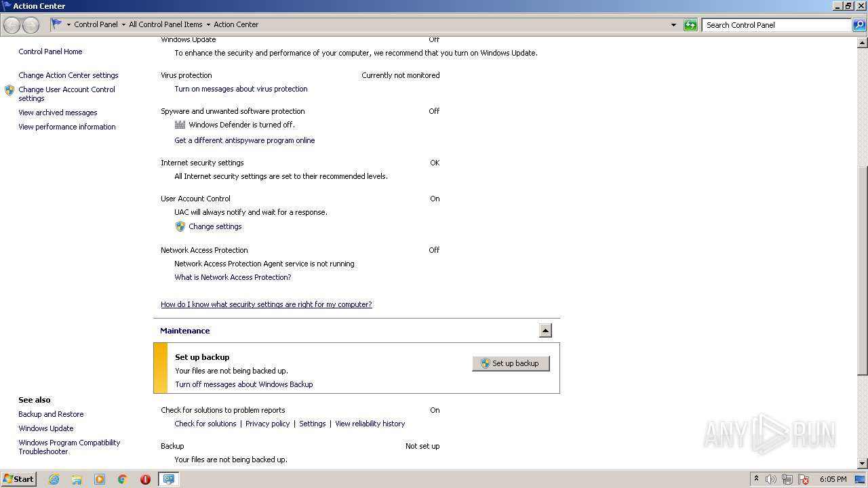This screenshot has height=488, width=868.
Task: Click the Action Center flag icon in address bar
Action: pos(57,24)
